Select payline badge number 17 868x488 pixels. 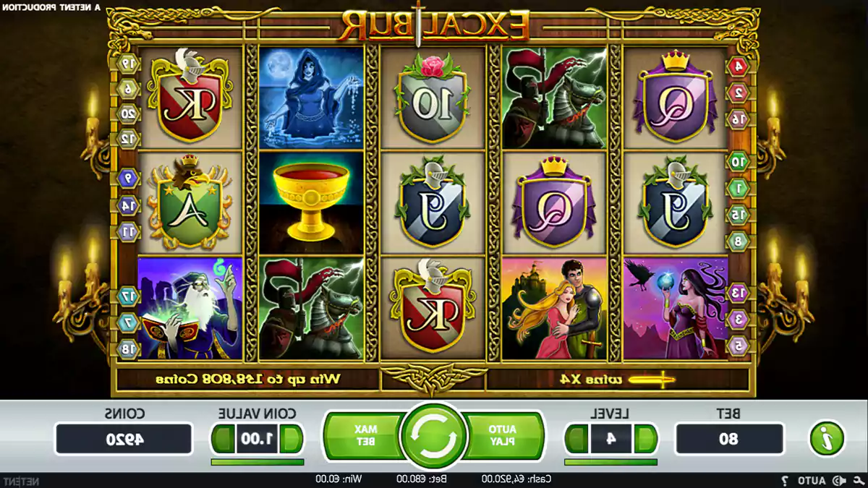[x=127, y=295]
